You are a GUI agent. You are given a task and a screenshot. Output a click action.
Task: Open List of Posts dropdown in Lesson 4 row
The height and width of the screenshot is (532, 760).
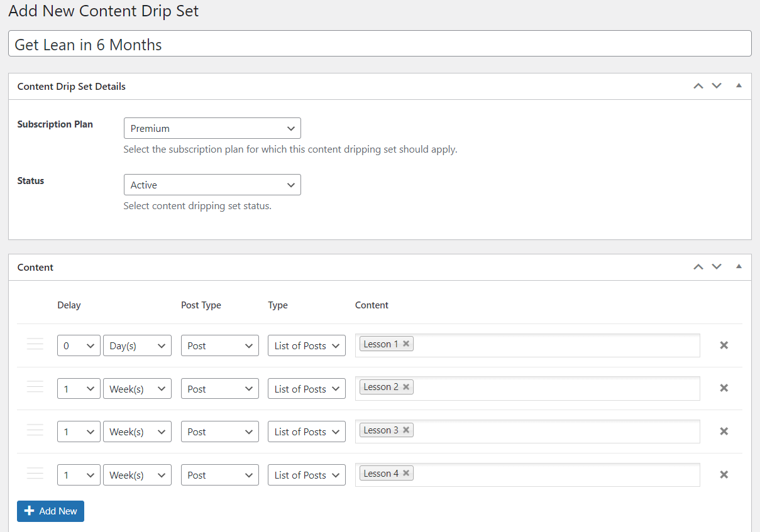(307, 475)
